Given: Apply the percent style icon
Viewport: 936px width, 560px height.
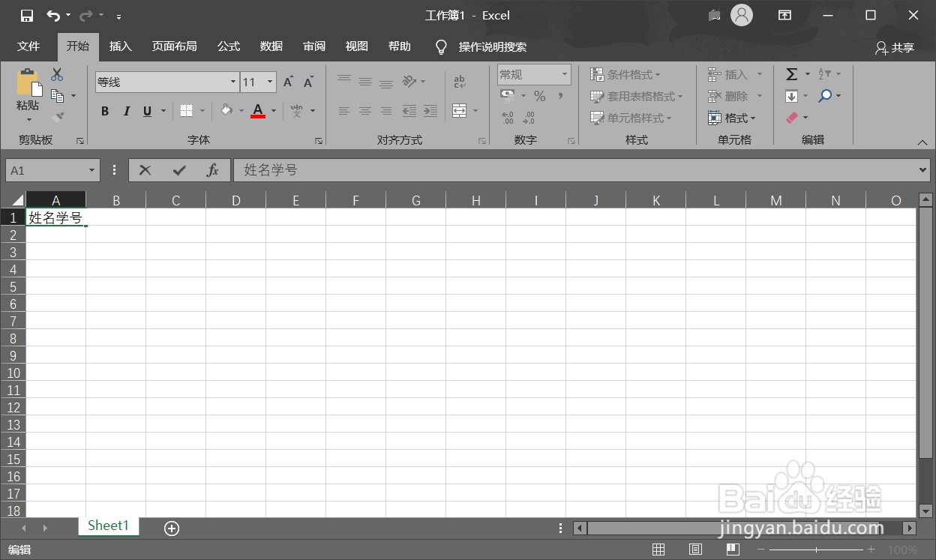Looking at the screenshot, I should 540,96.
